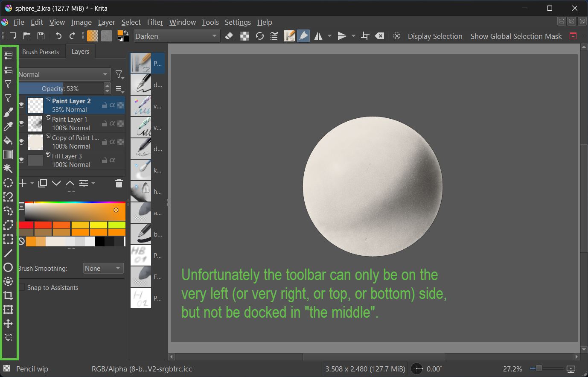Open the layer Normal blend mode dropdown

tap(64, 75)
